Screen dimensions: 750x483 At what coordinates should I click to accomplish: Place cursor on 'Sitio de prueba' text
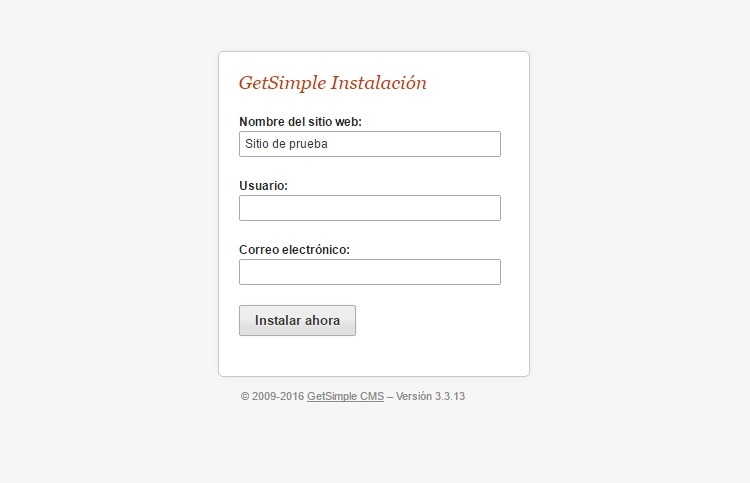point(286,144)
